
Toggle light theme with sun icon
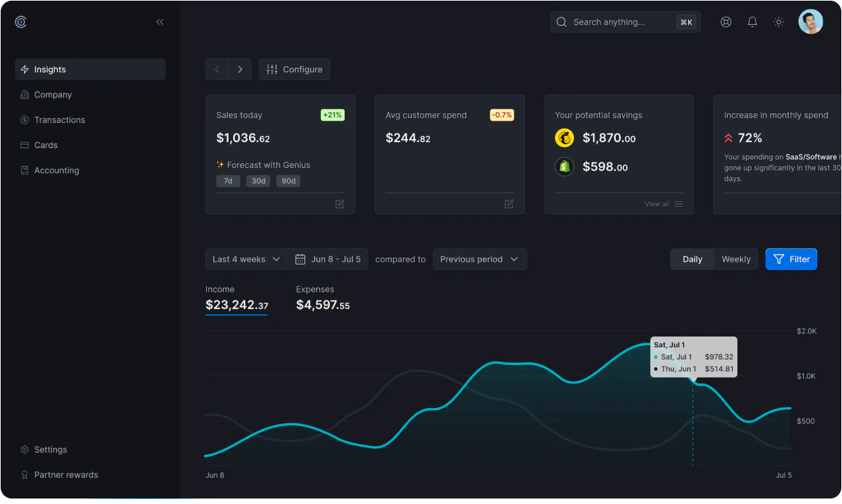(778, 22)
